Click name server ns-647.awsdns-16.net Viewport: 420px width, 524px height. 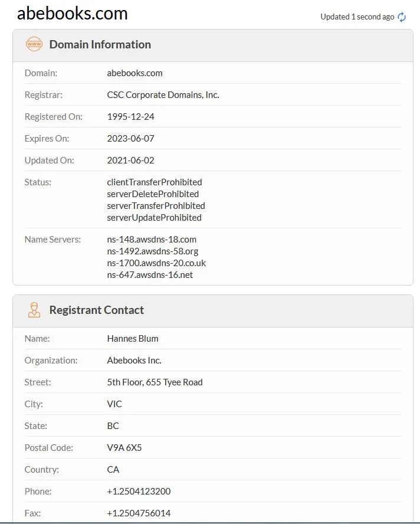[150, 275]
